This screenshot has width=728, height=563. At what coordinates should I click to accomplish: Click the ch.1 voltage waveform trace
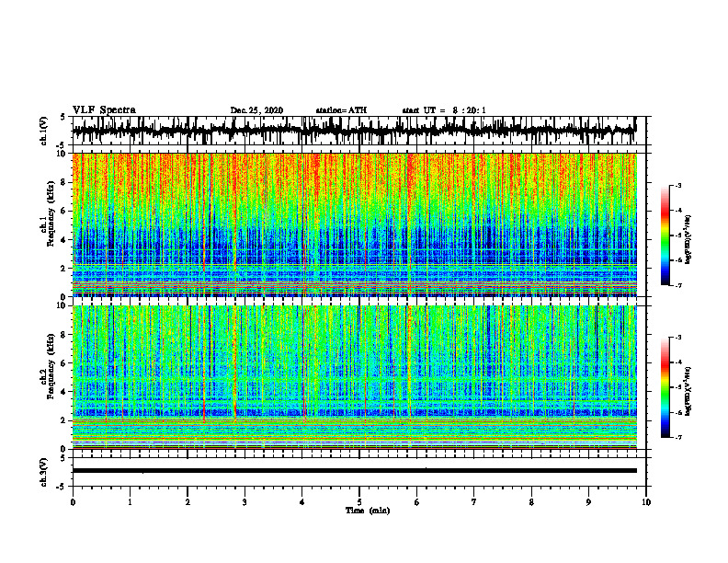point(354,131)
